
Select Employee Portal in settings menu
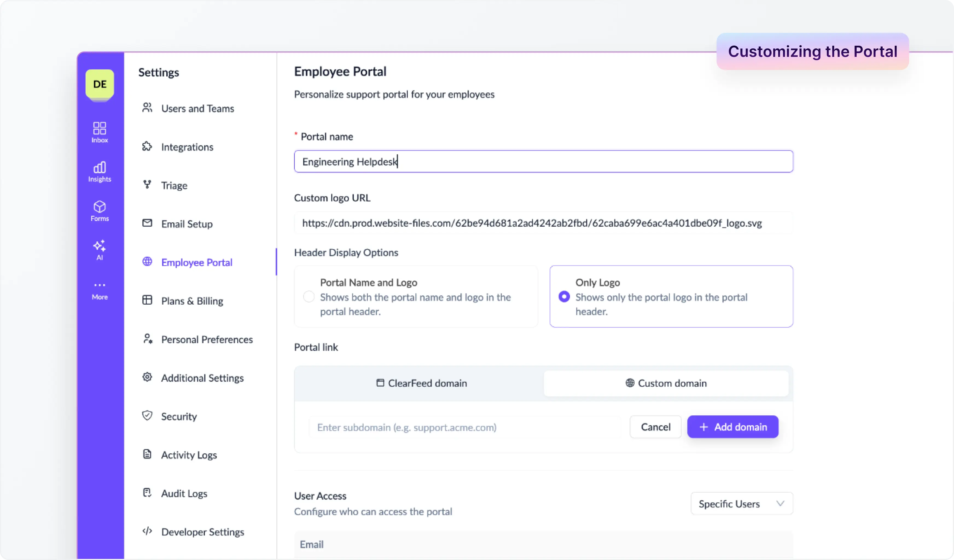pyautogui.click(x=196, y=262)
